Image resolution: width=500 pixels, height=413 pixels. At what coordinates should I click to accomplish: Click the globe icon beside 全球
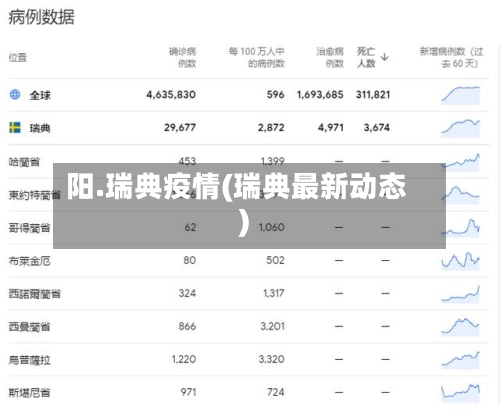15,95
